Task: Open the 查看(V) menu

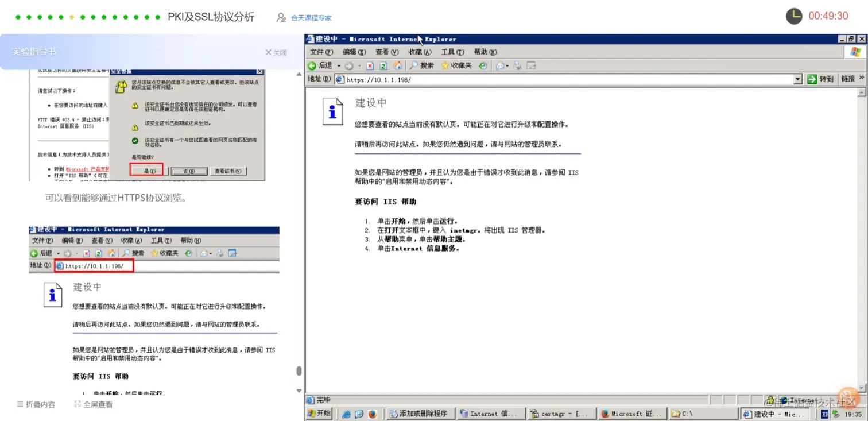Action: click(387, 52)
